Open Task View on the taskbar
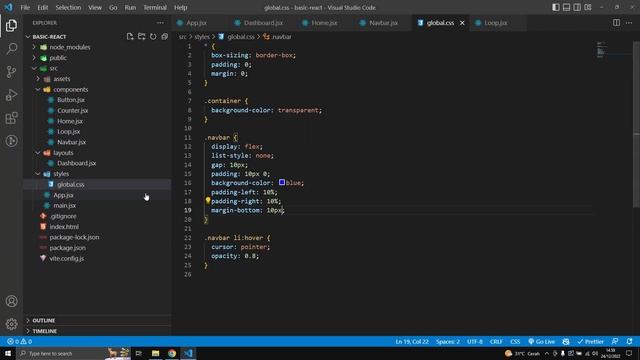 coord(138,353)
